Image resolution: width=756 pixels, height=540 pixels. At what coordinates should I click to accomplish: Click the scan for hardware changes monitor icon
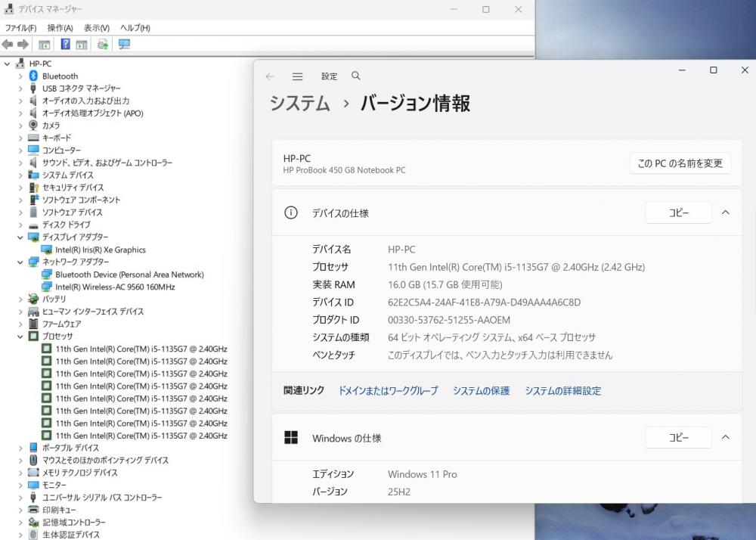coord(125,45)
